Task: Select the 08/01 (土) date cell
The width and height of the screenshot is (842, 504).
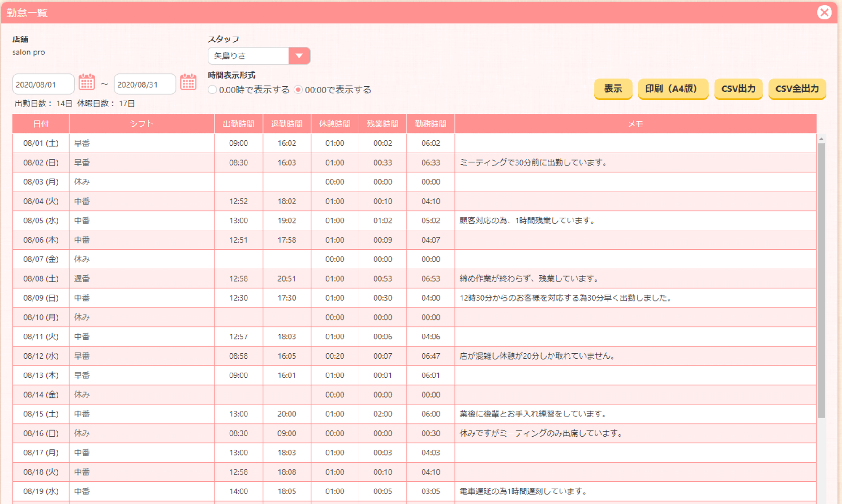Action: [41, 143]
